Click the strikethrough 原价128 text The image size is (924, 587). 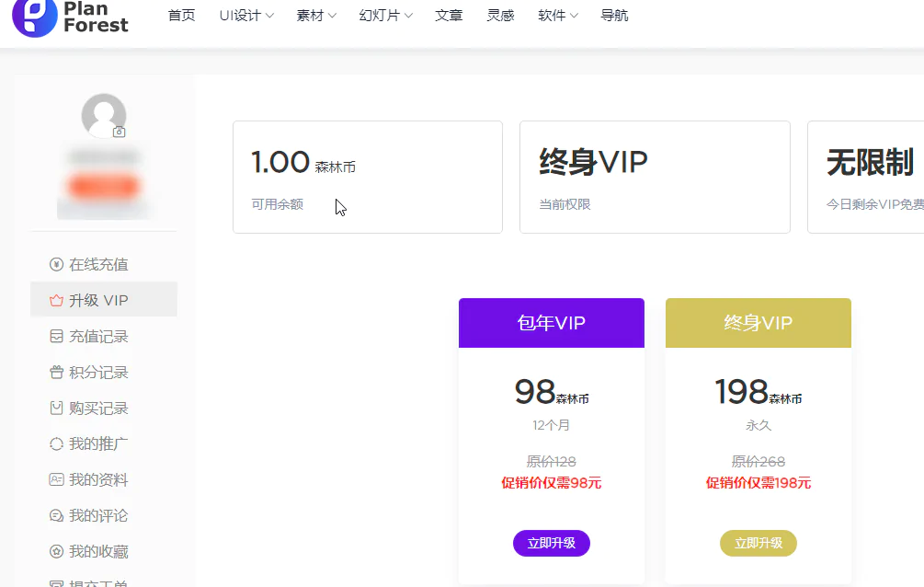551,461
